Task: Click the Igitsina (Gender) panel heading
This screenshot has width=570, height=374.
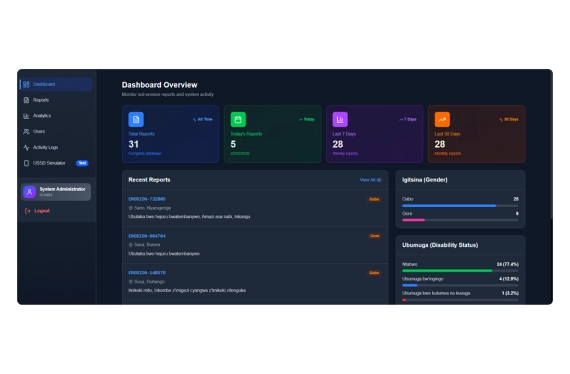Action: [x=425, y=180]
